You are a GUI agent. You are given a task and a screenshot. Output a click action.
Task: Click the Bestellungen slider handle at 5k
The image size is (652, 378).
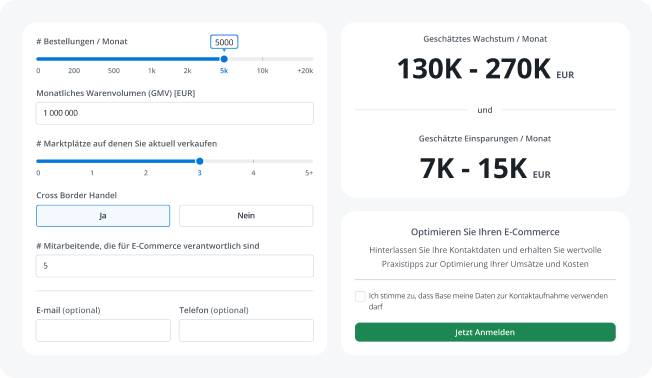(224, 59)
